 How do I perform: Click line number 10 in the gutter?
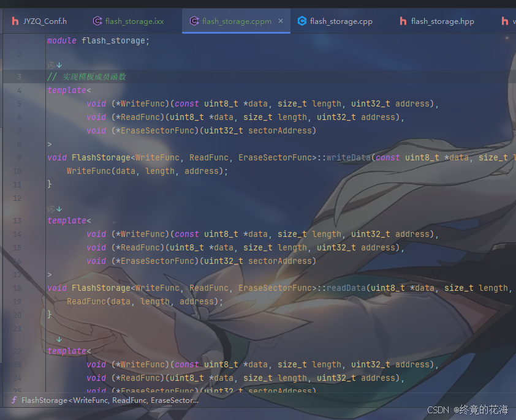17,171
